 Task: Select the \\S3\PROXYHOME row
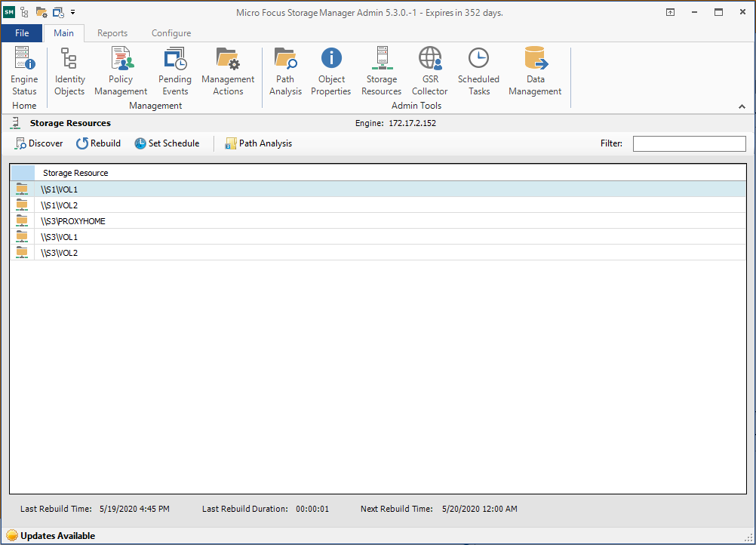coord(378,221)
